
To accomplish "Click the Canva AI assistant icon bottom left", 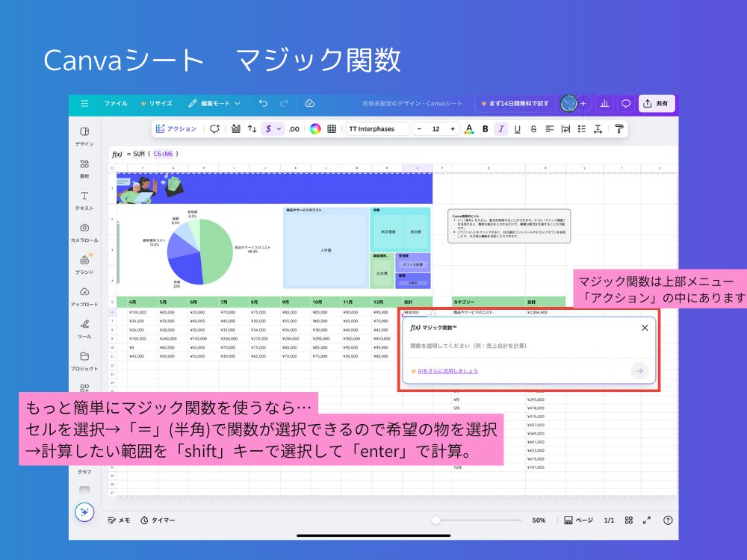I will click(x=84, y=513).
